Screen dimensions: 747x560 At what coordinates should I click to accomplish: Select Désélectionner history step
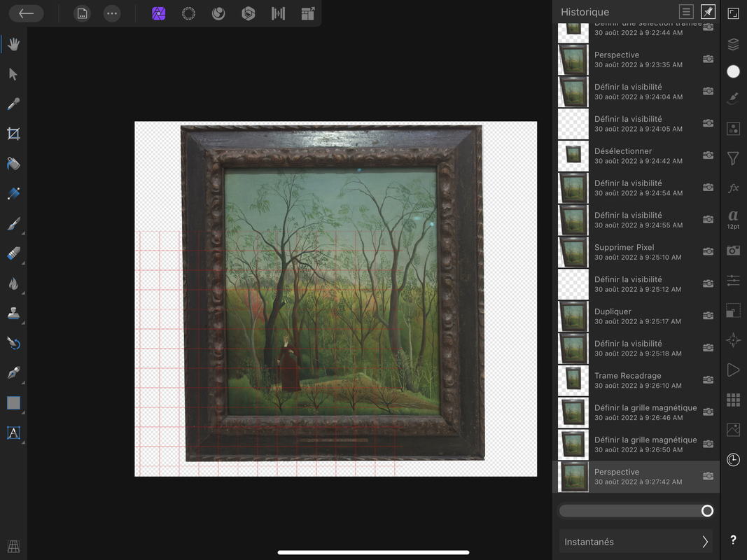click(x=636, y=155)
